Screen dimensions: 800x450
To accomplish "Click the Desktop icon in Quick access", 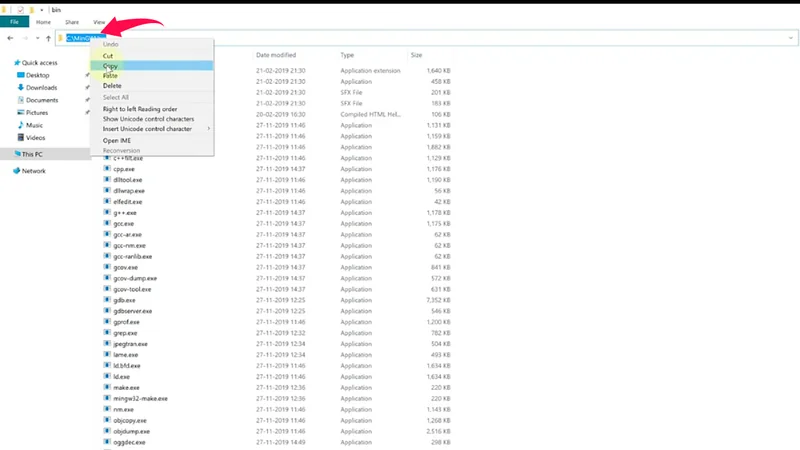I will (19, 75).
